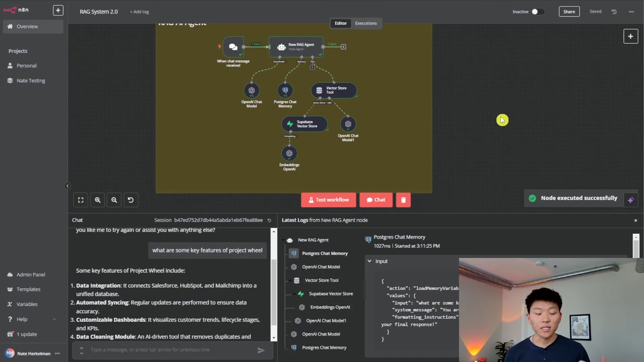The width and height of the screenshot is (644, 362).
Task: Switch to the Editor tab
Action: pyautogui.click(x=341, y=23)
